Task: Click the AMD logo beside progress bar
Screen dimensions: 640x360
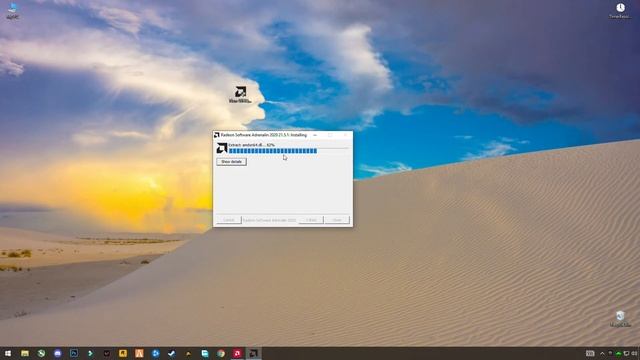Action: click(x=222, y=148)
